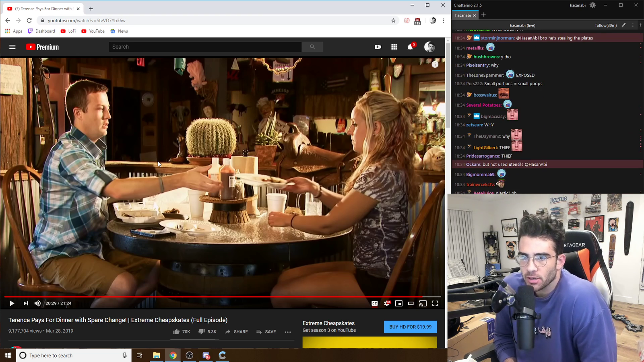This screenshot has height=362, width=644.
Task: Like the video with 70K likes
Action: 182,332
